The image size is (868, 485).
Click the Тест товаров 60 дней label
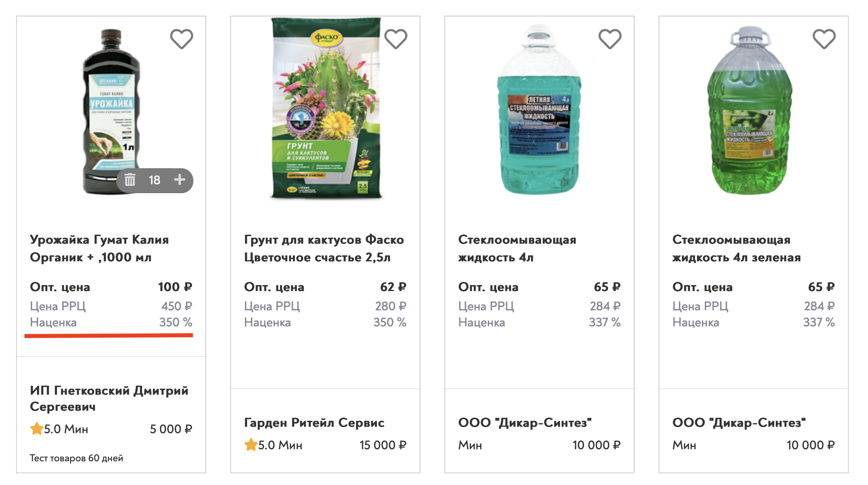(x=76, y=458)
